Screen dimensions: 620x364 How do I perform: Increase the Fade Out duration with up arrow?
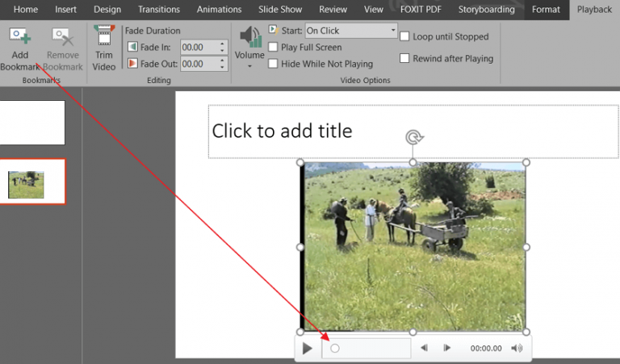(x=222, y=61)
